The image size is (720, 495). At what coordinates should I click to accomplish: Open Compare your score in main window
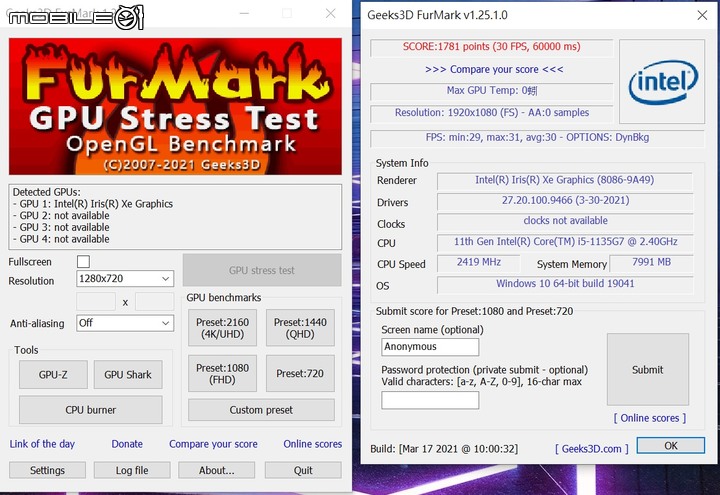click(x=213, y=444)
